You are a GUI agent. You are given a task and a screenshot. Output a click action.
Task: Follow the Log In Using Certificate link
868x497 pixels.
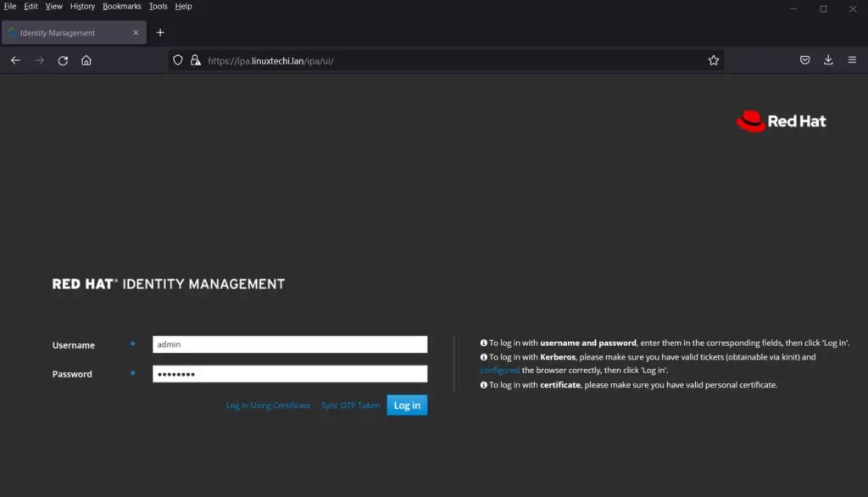[269, 405]
